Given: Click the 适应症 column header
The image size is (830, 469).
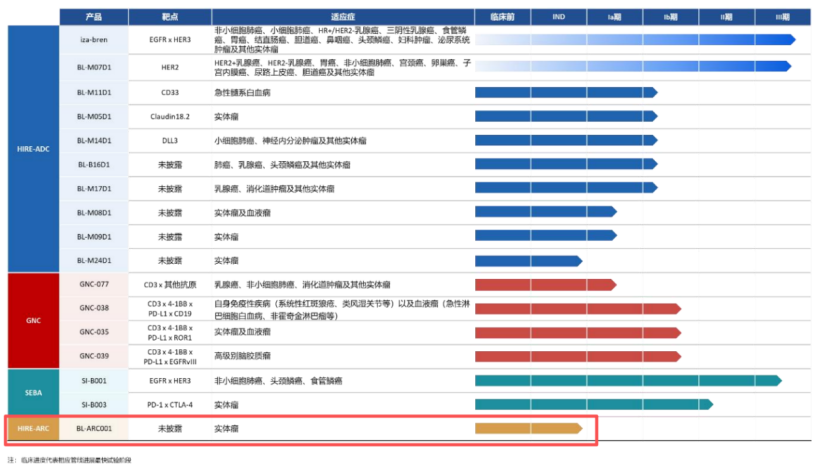Looking at the screenshot, I should click(343, 17).
